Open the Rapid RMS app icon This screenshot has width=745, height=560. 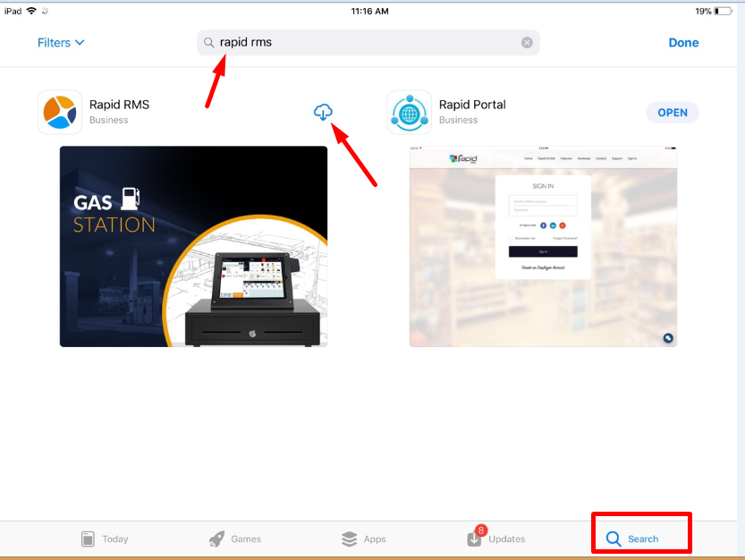[x=60, y=113]
